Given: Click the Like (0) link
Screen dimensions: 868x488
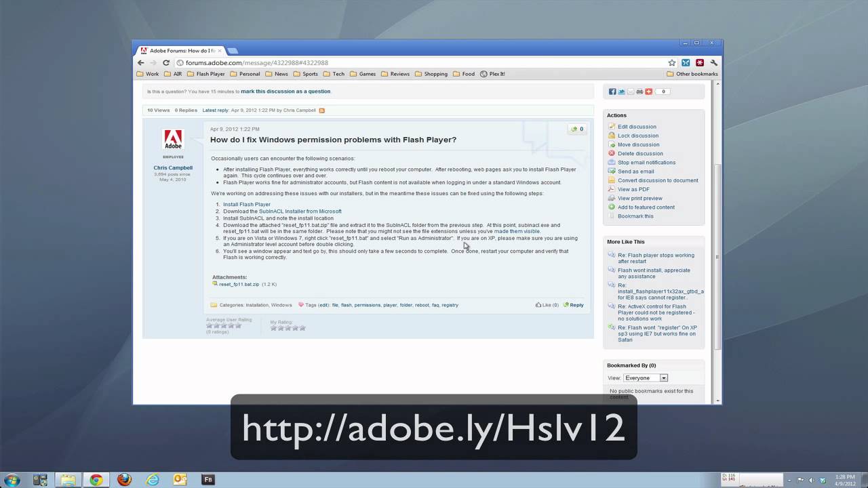Looking at the screenshot, I should click(x=547, y=305).
